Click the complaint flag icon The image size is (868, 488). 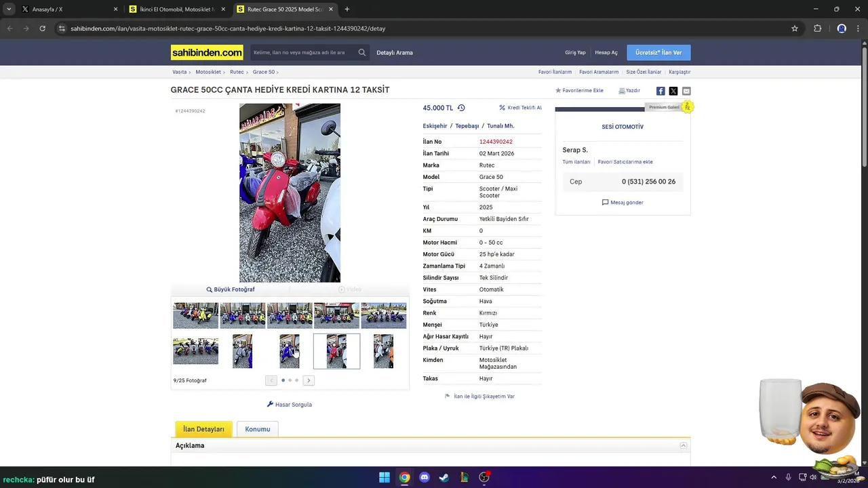[x=448, y=396]
